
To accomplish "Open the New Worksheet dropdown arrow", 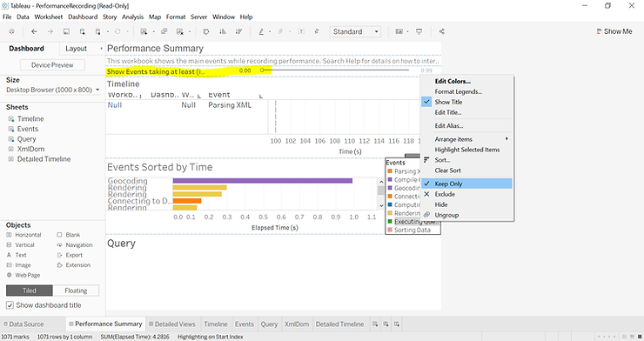I will [x=153, y=31].
